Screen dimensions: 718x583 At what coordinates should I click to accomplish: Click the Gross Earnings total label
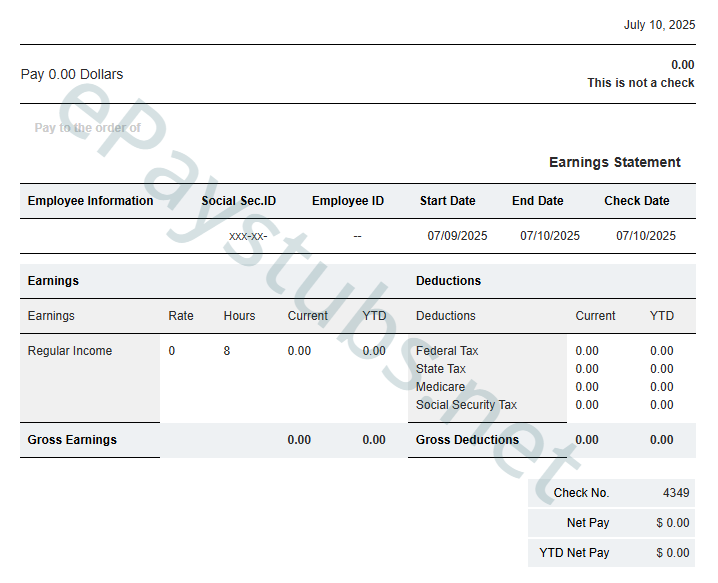pyautogui.click(x=72, y=440)
